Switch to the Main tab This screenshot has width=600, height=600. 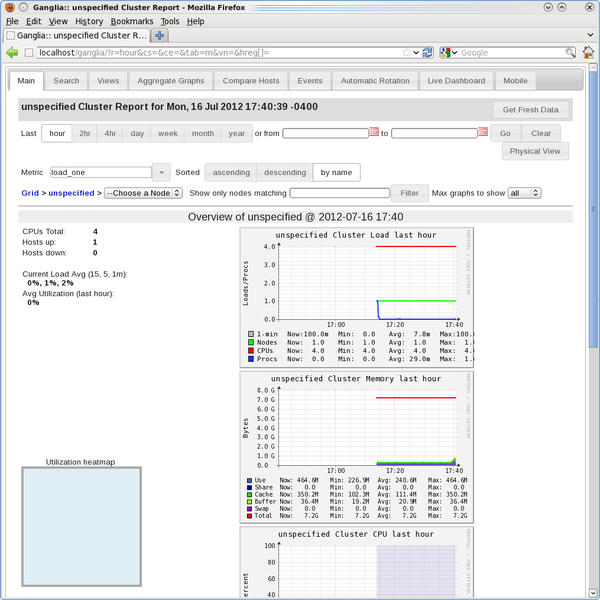[x=26, y=81]
